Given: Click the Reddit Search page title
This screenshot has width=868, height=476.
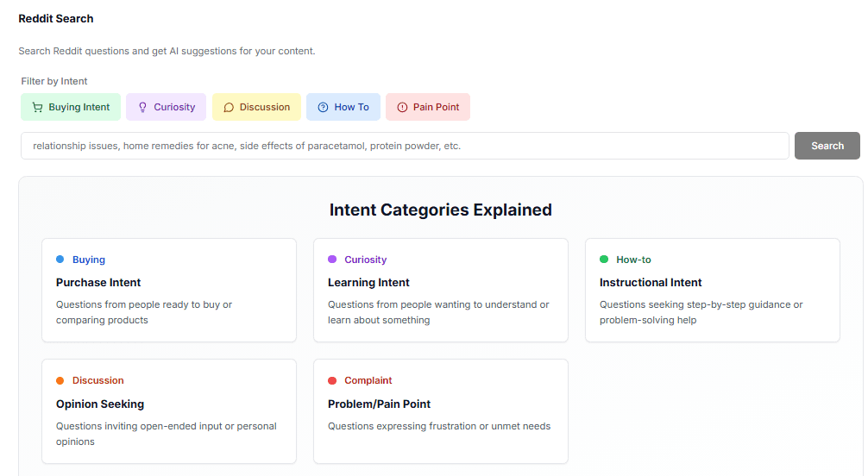Looking at the screenshot, I should tap(56, 19).
